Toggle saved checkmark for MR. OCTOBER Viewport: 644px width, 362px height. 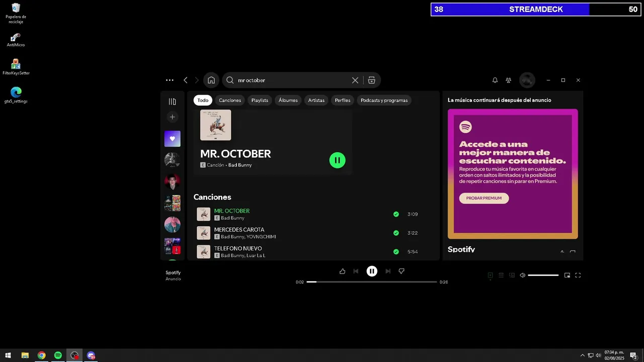click(x=396, y=214)
